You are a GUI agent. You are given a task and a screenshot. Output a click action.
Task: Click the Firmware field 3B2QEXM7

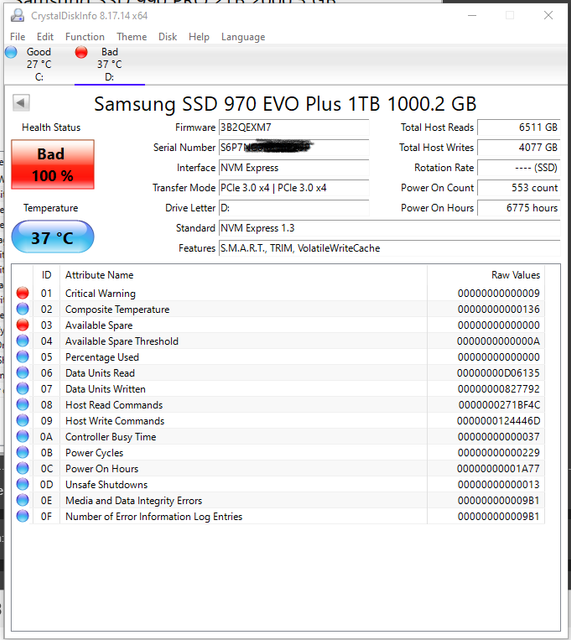pos(294,127)
